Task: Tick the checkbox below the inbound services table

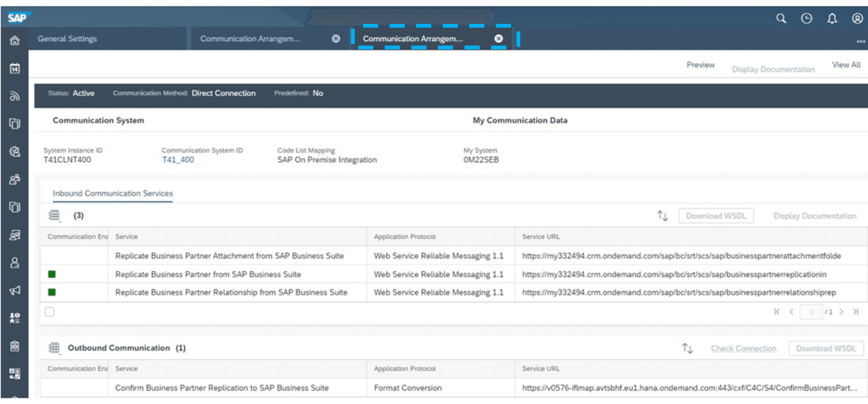Action: click(x=49, y=312)
